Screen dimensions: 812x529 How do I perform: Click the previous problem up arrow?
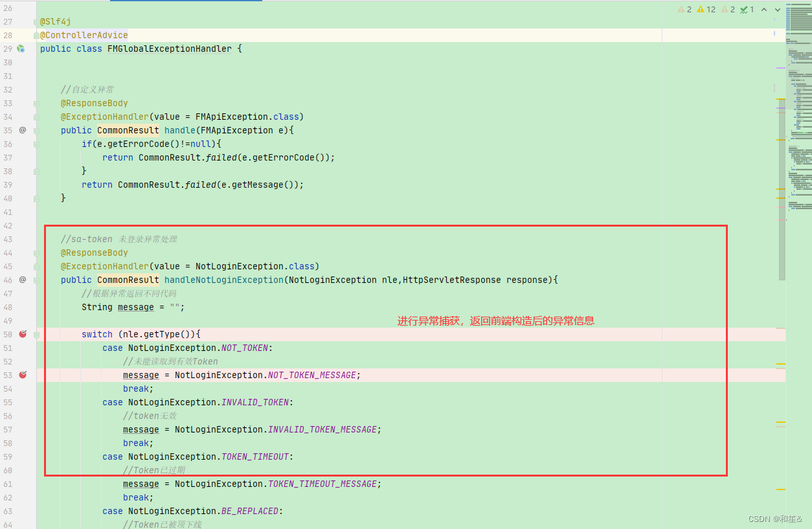click(x=764, y=9)
